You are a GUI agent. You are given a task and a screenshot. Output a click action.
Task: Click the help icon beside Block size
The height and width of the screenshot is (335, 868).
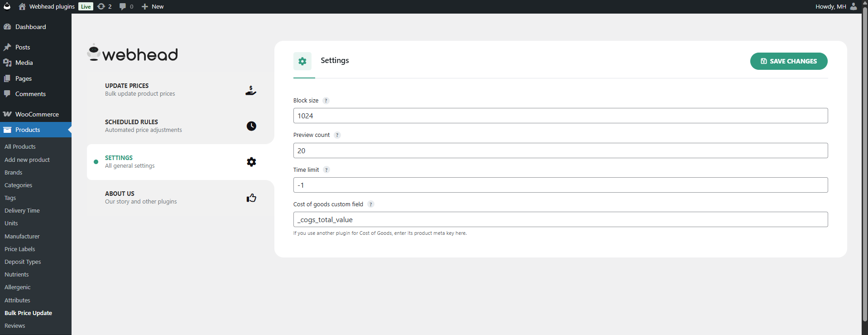tap(326, 101)
